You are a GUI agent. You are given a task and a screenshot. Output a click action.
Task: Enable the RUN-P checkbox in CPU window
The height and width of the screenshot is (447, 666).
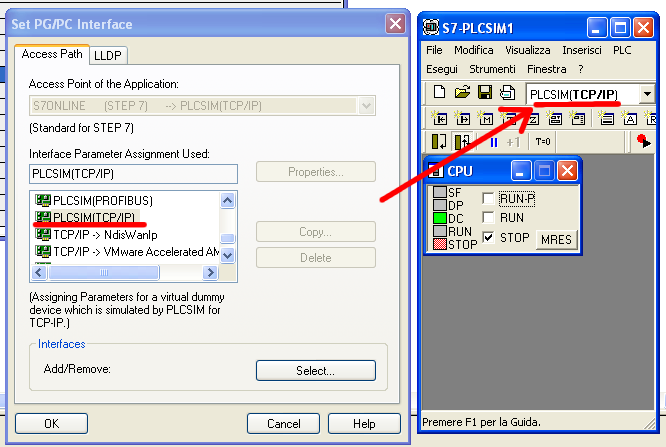pyautogui.click(x=488, y=198)
